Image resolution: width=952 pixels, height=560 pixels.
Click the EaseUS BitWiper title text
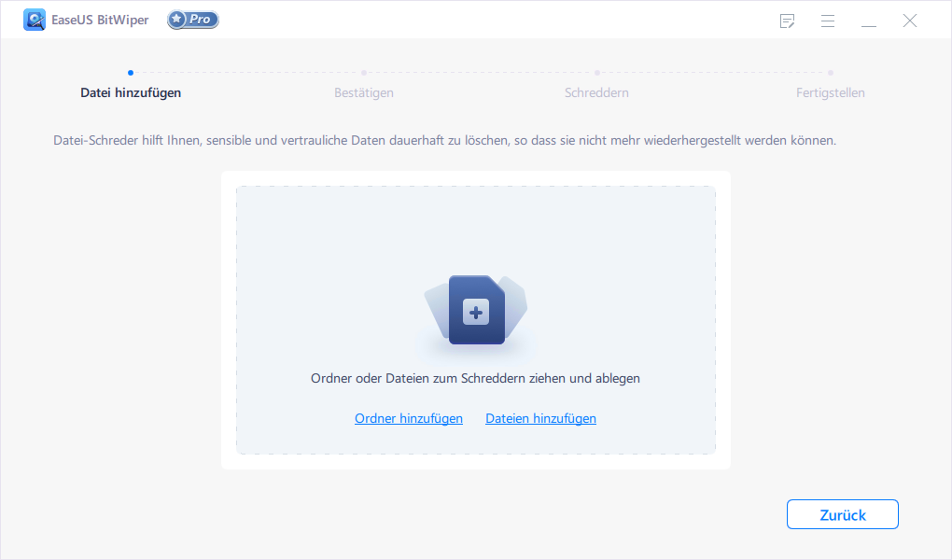point(100,20)
